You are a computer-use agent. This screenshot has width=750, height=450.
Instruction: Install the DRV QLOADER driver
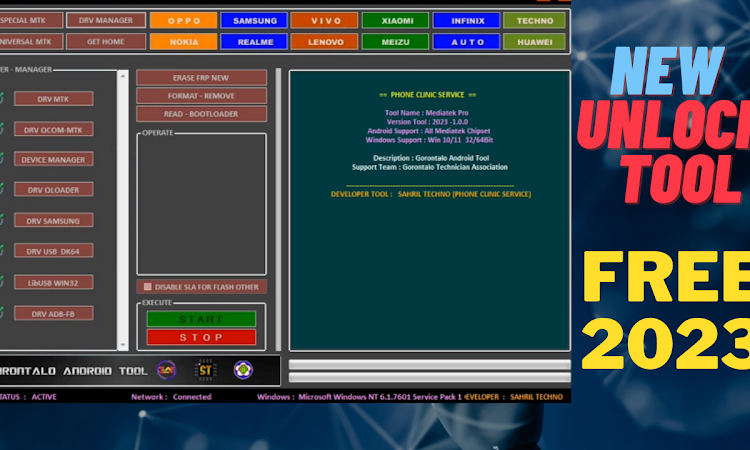54,189
